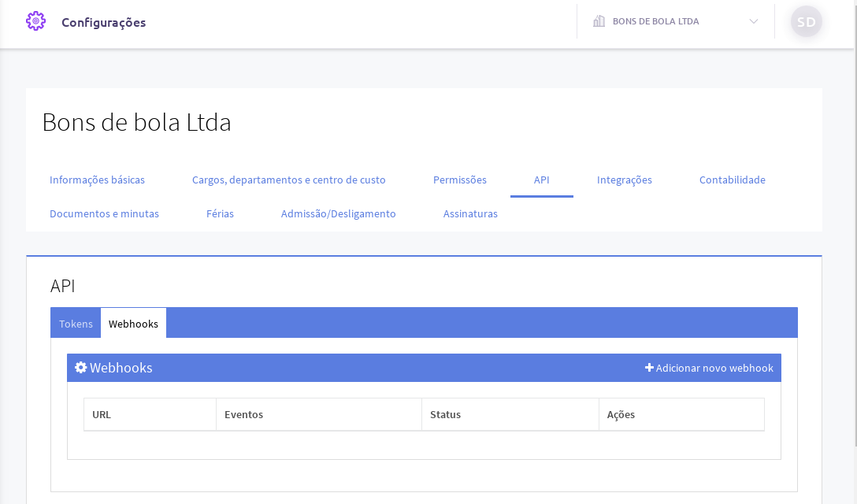Click the API section heading
Image resolution: width=857 pixels, height=504 pixels.
click(63, 286)
